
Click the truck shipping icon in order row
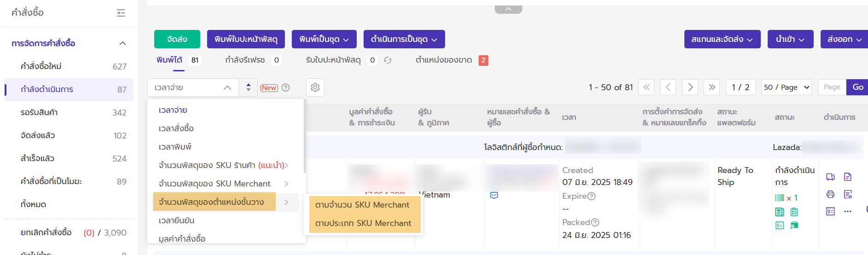[830, 177]
